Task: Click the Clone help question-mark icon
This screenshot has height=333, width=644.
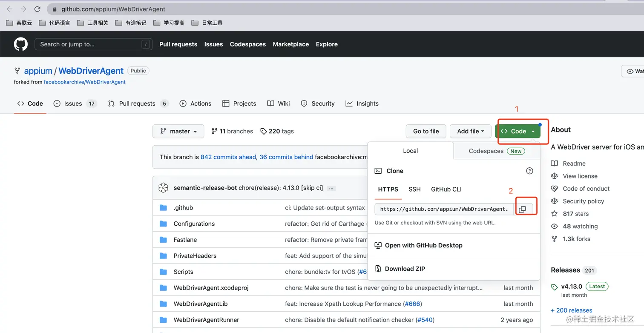Action: [529, 171]
